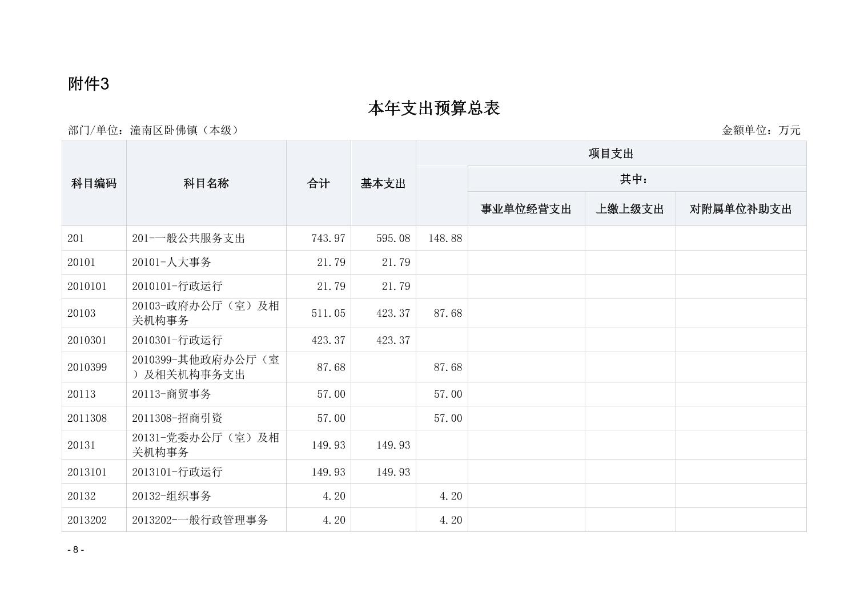Click code cell 2010399

[x=94, y=367]
